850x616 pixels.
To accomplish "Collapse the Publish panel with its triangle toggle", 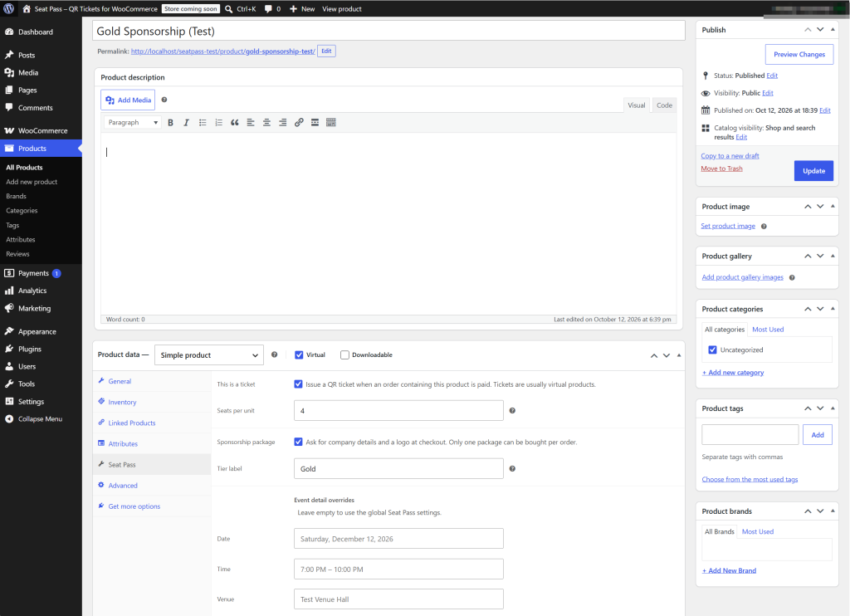I will [833, 29].
